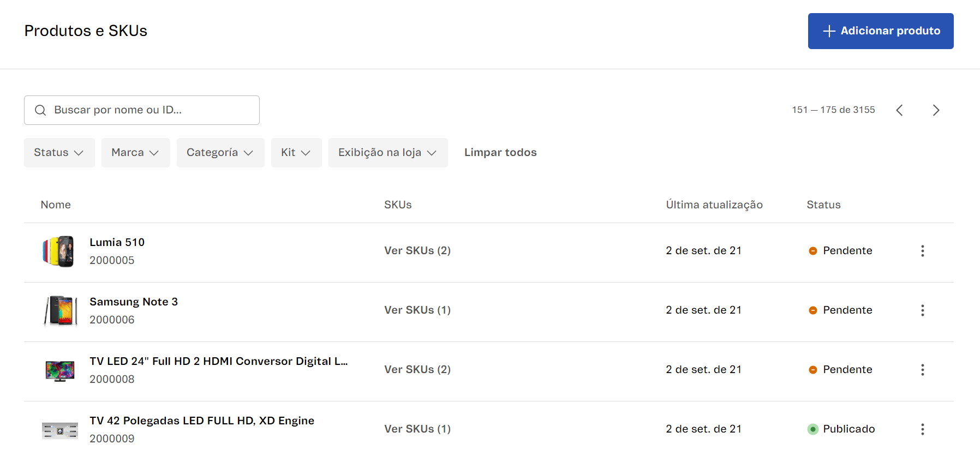The width and height of the screenshot is (980, 456).
Task: Open the Kit filter dropdown
Action: [296, 153]
